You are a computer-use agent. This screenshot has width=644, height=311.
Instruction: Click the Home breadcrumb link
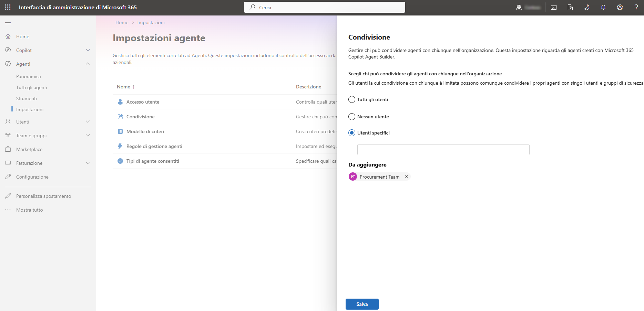click(122, 22)
